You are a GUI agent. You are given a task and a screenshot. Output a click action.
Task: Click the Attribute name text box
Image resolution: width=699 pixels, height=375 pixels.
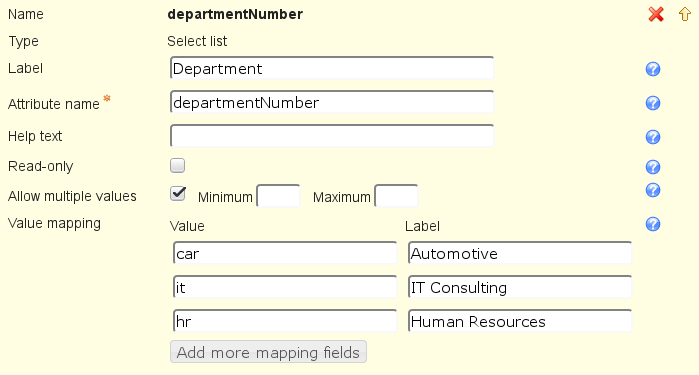coord(332,102)
